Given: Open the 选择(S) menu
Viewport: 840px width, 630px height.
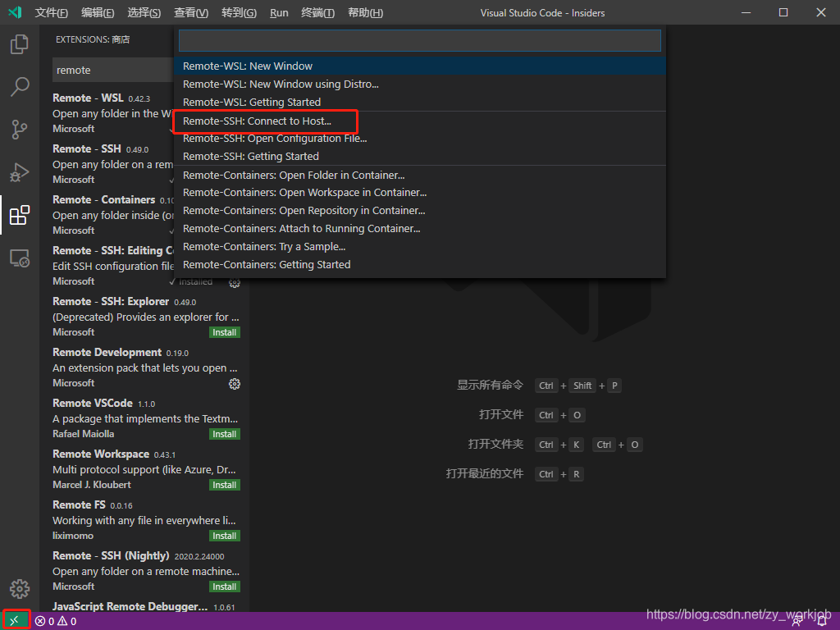Looking at the screenshot, I should tap(144, 13).
